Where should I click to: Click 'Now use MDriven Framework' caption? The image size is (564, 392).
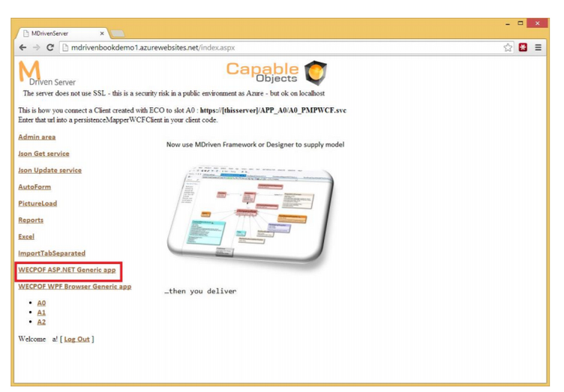point(255,145)
